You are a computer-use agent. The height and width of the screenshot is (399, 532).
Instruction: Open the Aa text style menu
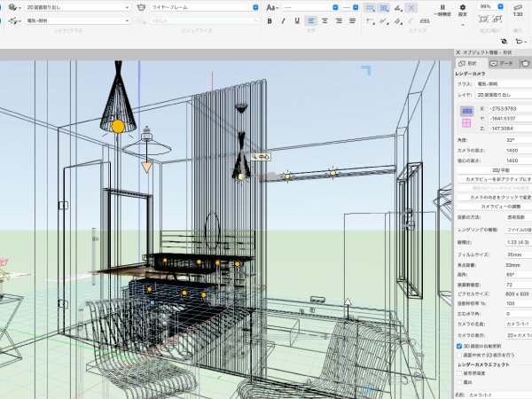pos(272,7)
